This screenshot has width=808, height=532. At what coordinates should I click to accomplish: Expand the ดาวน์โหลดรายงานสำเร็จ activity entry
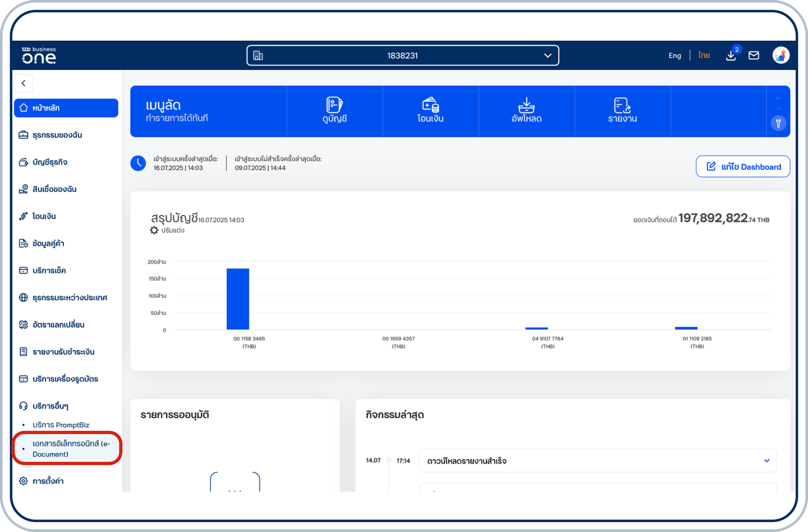pos(766,461)
